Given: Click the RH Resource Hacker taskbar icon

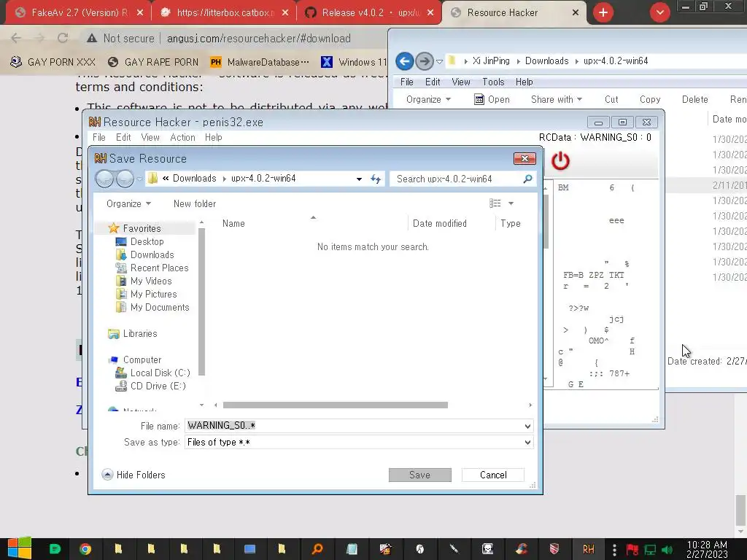Looking at the screenshot, I should coord(589,549).
